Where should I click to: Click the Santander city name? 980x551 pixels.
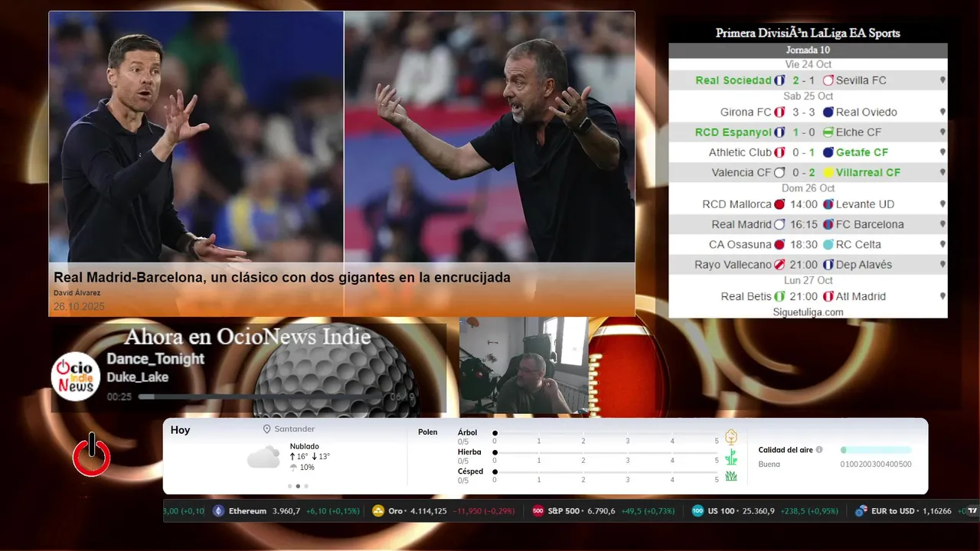pos(295,429)
